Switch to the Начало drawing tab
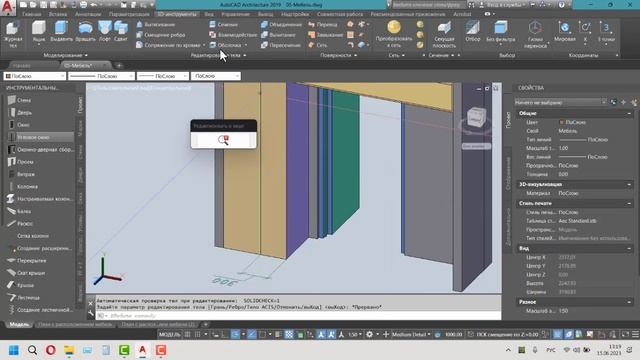The height and width of the screenshot is (360, 640). 21,65
